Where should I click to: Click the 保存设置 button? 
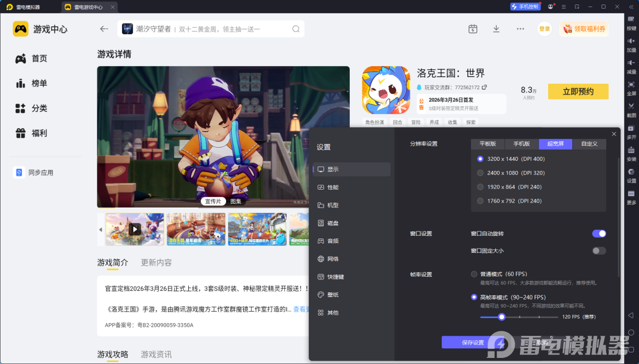coord(472,342)
